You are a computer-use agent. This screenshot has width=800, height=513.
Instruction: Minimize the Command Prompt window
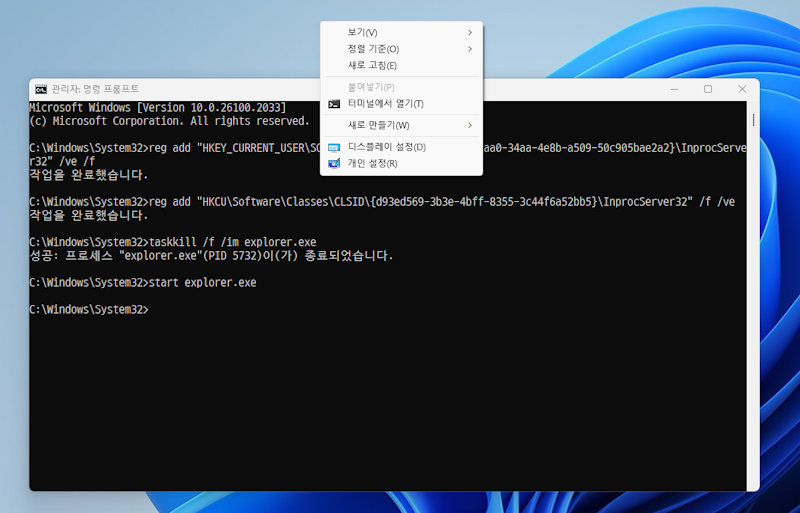[x=674, y=89]
